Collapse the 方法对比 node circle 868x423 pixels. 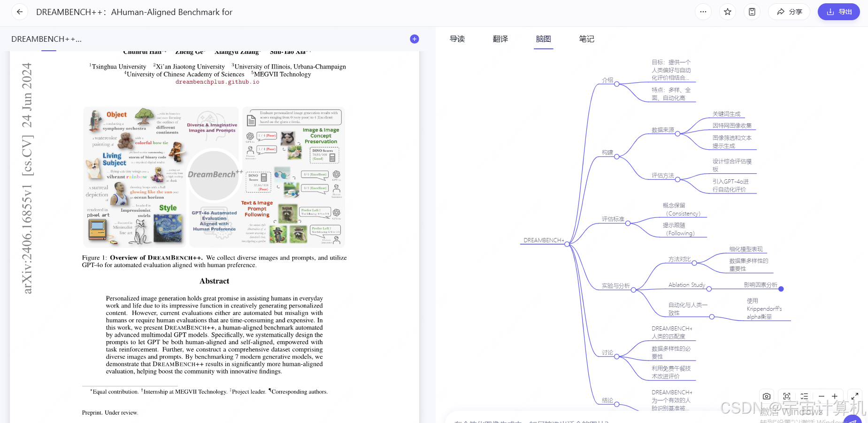point(694,263)
